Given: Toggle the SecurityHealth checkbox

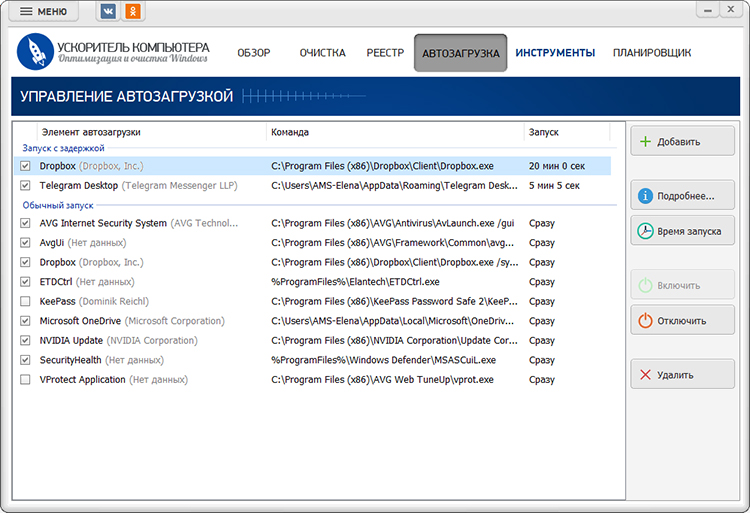Looking at the screenshot, I should point(25,360).
